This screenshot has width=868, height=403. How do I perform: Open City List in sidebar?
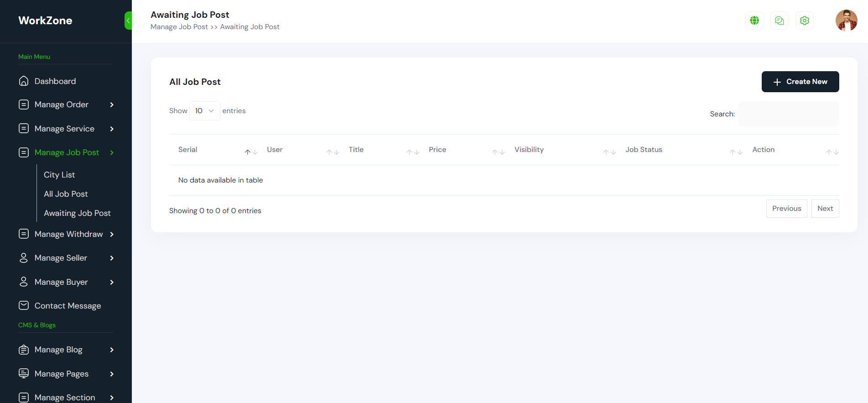(59, 175)
